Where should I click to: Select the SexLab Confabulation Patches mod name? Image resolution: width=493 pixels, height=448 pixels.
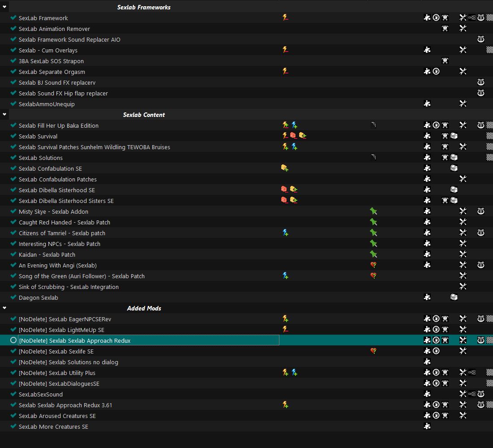[x=57, y=179]
